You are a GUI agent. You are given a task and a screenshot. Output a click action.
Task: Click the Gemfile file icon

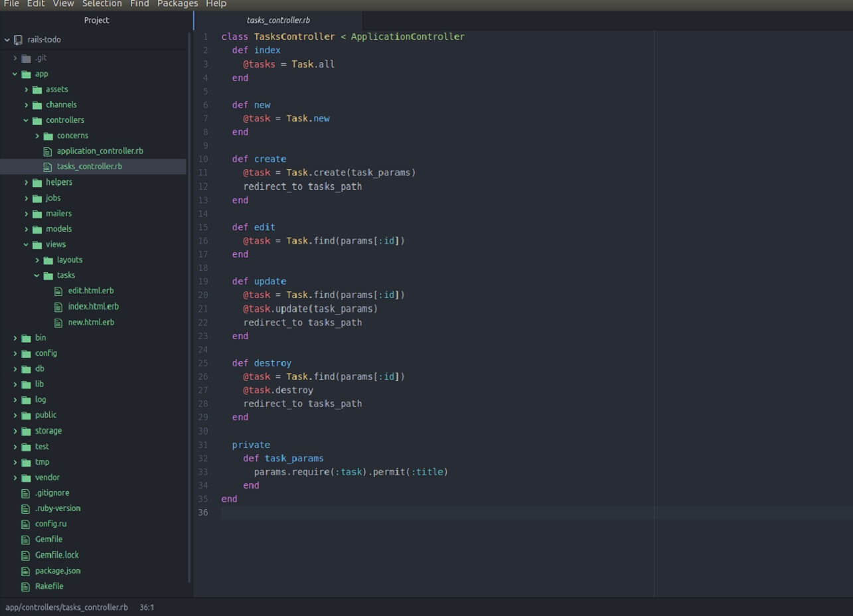click(26, 540)
